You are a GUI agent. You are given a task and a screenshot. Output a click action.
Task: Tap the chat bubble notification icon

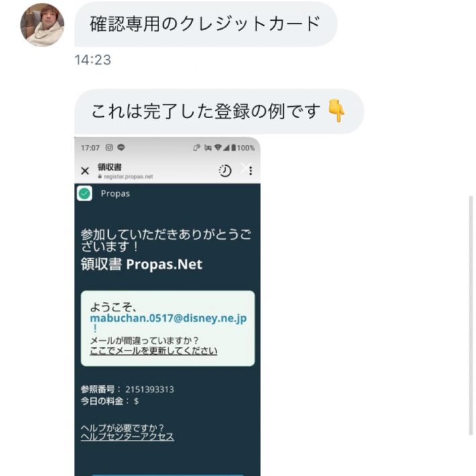121,148
